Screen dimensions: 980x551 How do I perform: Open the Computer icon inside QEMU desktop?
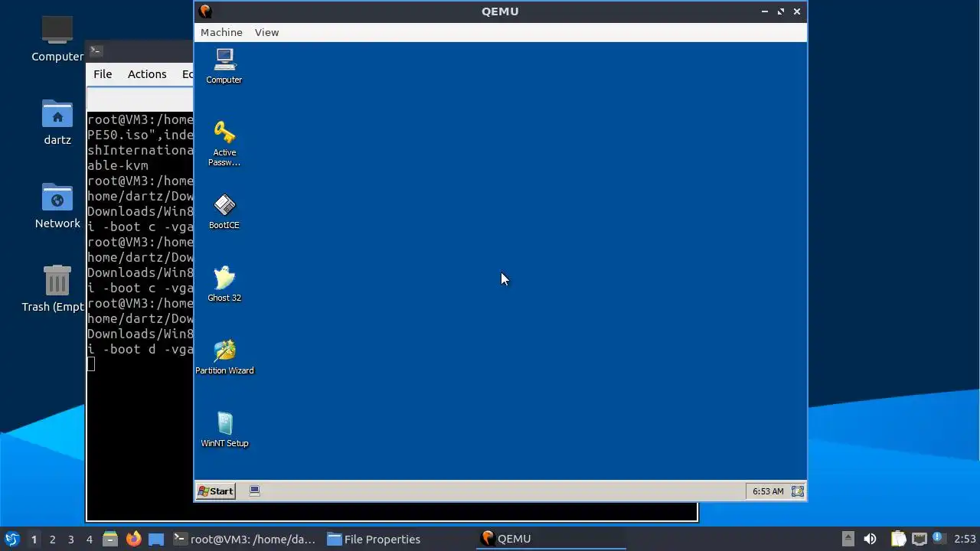(x=224, y=66)
